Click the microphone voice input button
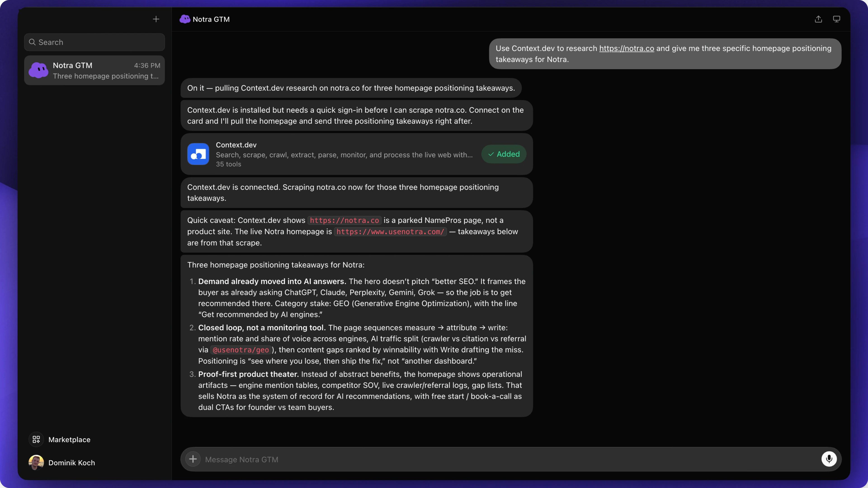 coord(829,459)
